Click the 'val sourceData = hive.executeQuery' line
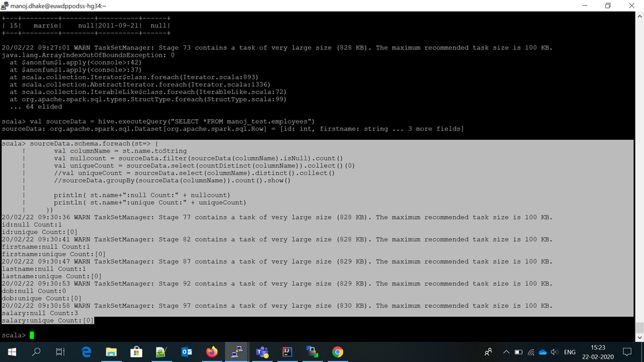 [158, 122]
